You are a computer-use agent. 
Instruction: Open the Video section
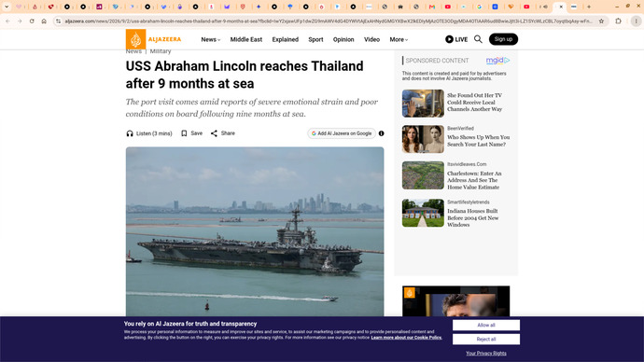coord(371,39)
